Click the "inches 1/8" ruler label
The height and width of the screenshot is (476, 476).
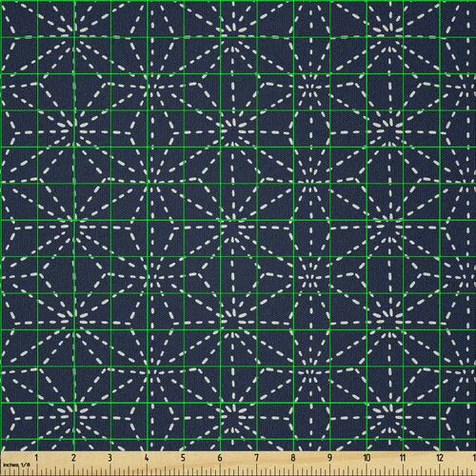coord(16,465)
